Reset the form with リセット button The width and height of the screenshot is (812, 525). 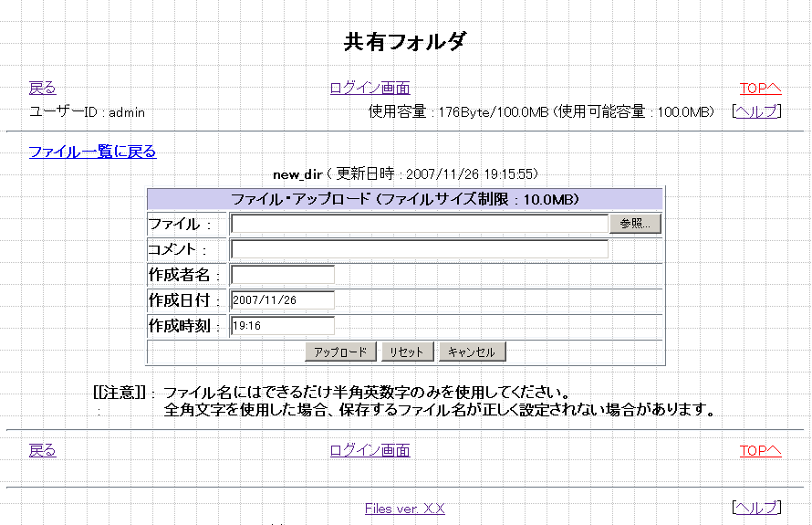click(x=406, y=352)
